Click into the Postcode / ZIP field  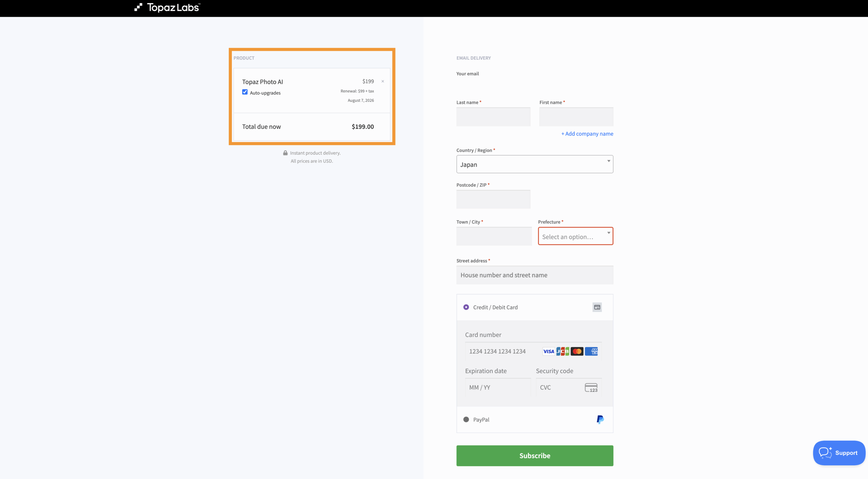(493, 199)
